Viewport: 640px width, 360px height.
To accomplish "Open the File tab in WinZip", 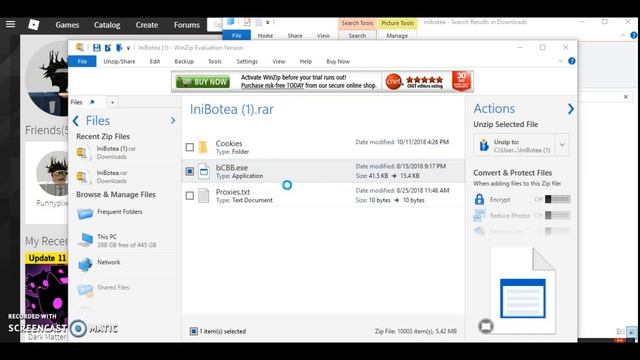I will coord(82,61).
